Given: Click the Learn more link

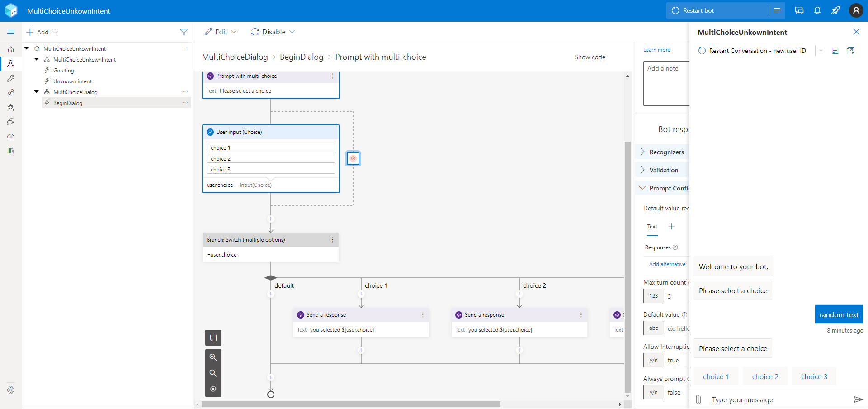Looking at the screenshot, I should [656, 50].
